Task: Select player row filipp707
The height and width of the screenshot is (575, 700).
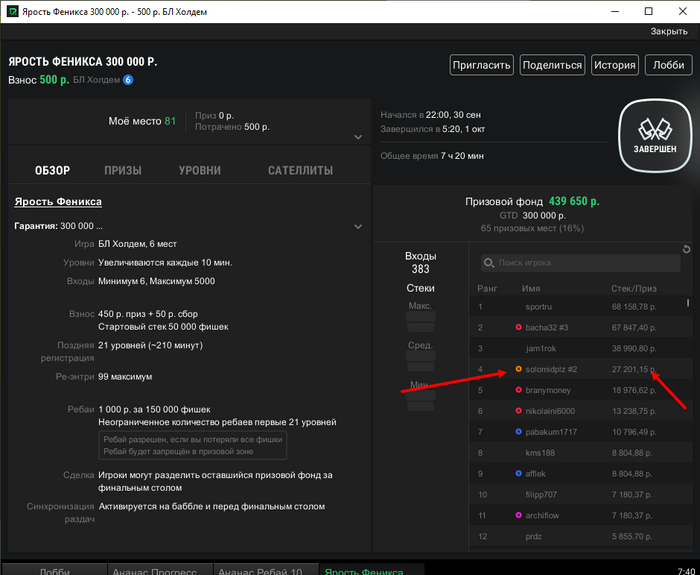Action: click(x=580, y=495)
